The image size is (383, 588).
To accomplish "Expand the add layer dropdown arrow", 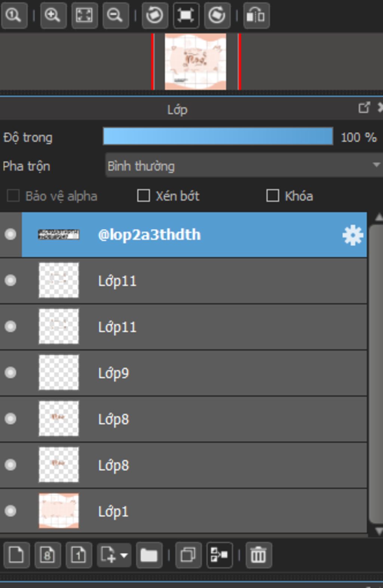I will [x=124, y=555].
